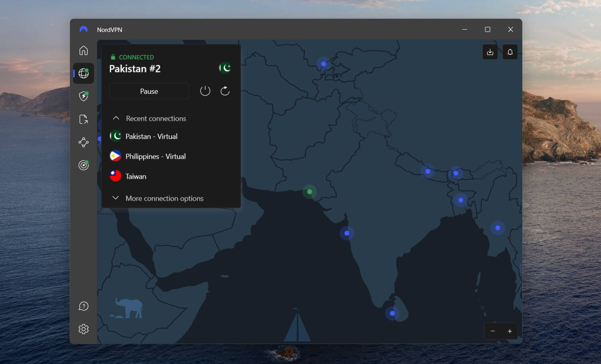Open the Home panel in NordVPN sidebar
The width and height of the screenshot is (601, 364).
click(84, 50)
